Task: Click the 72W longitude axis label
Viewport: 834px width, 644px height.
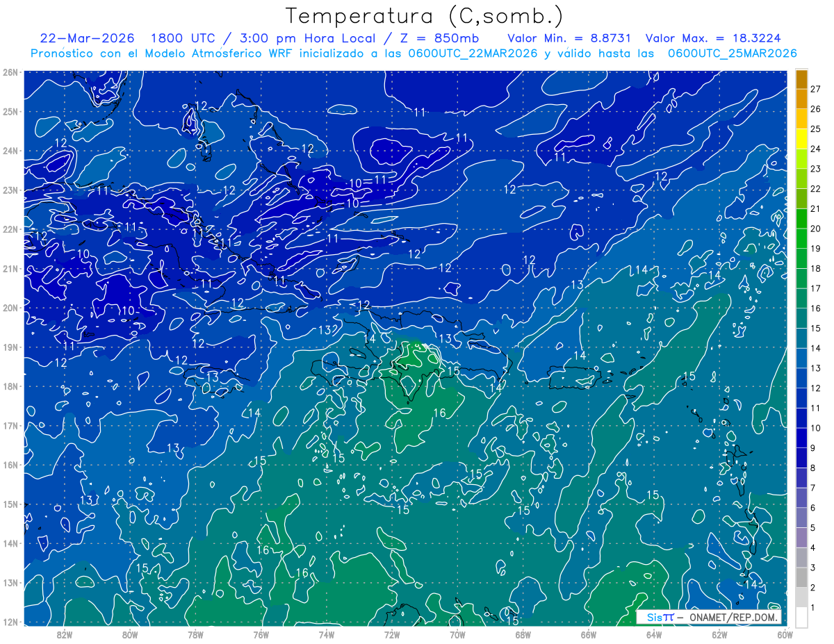Action: (x=392, y=634)
